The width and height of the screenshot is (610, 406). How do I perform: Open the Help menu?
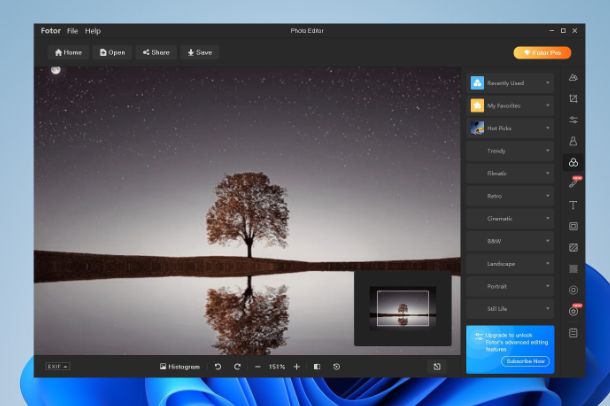pos(93,31)
